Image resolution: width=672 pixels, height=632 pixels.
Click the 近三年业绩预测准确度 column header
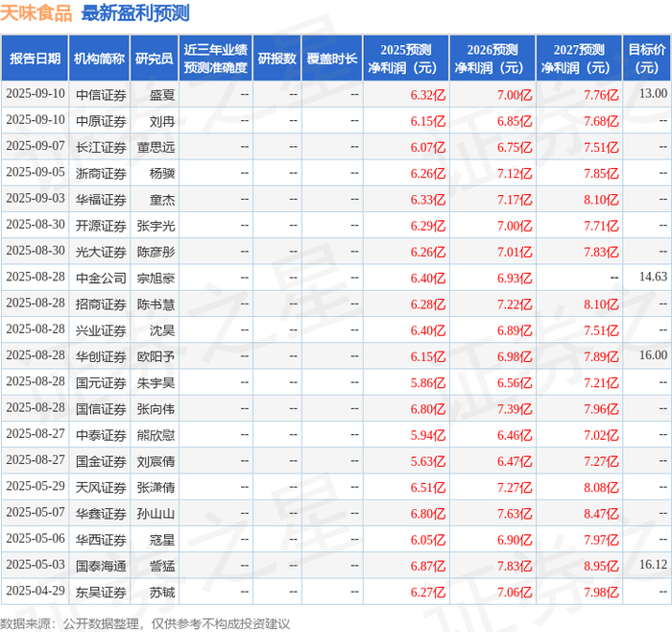pos(216,59)
